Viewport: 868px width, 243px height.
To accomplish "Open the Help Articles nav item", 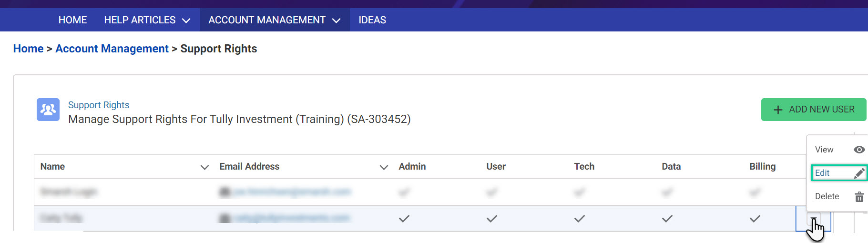I will (147, 20).
